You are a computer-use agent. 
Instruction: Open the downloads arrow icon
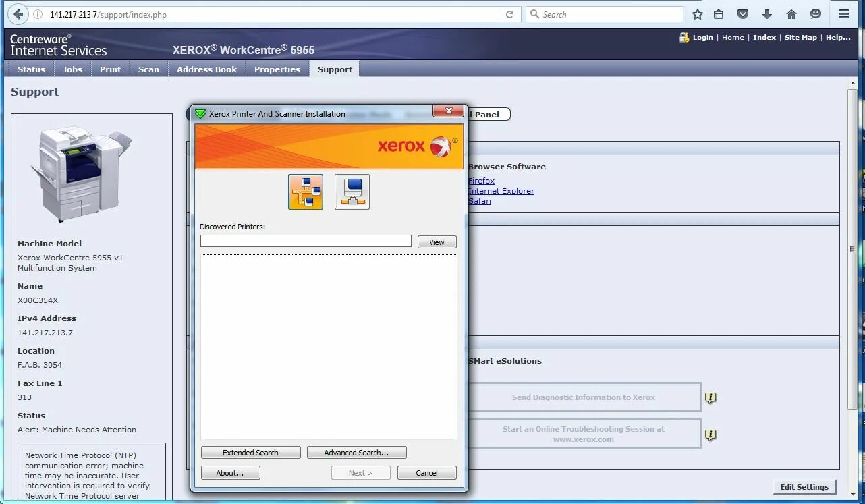point(767,14)
